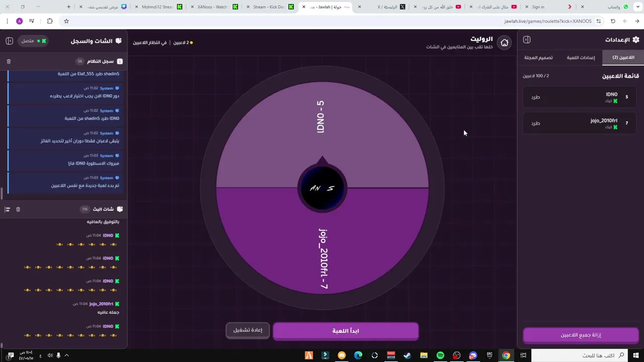Go back in browser history
The width and height of the screenshot is (644, 362).
pyautogui.click(x=637, y=21)
